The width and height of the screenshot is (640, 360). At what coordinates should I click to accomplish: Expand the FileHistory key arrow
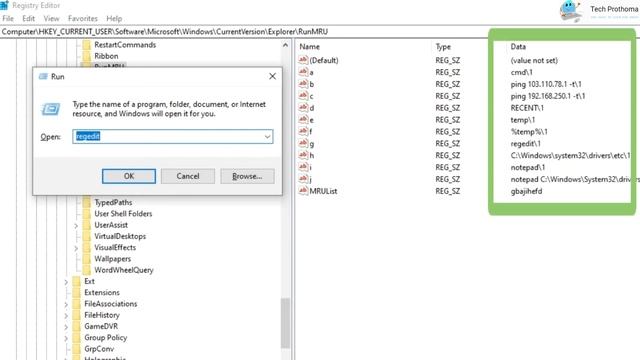pos(66,316)
